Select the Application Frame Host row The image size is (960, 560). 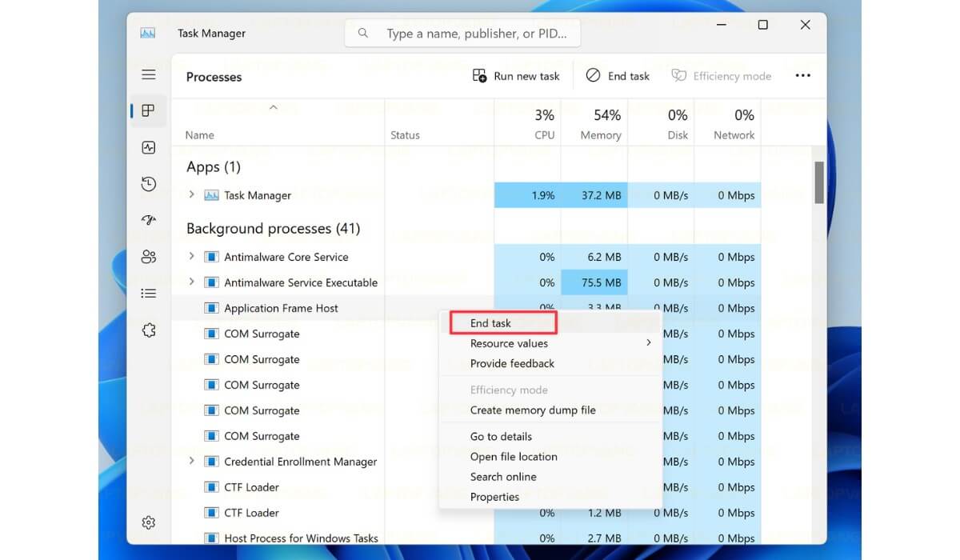click(x=466, y=308)
